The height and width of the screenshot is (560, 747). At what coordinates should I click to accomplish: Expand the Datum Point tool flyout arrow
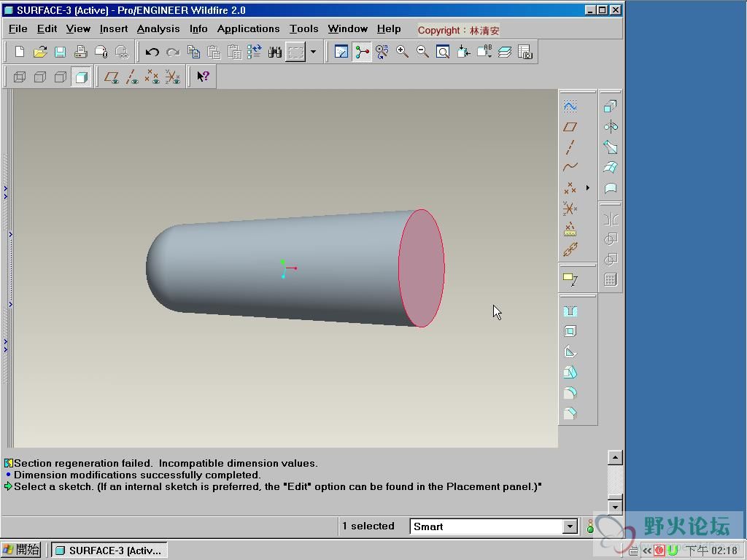[588, 187]
